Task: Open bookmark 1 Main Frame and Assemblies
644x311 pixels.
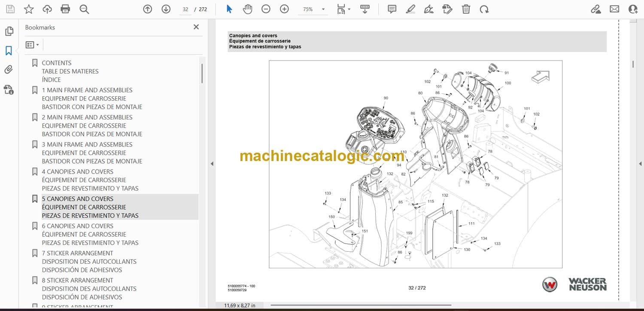Action: click(x=87, y=90)
